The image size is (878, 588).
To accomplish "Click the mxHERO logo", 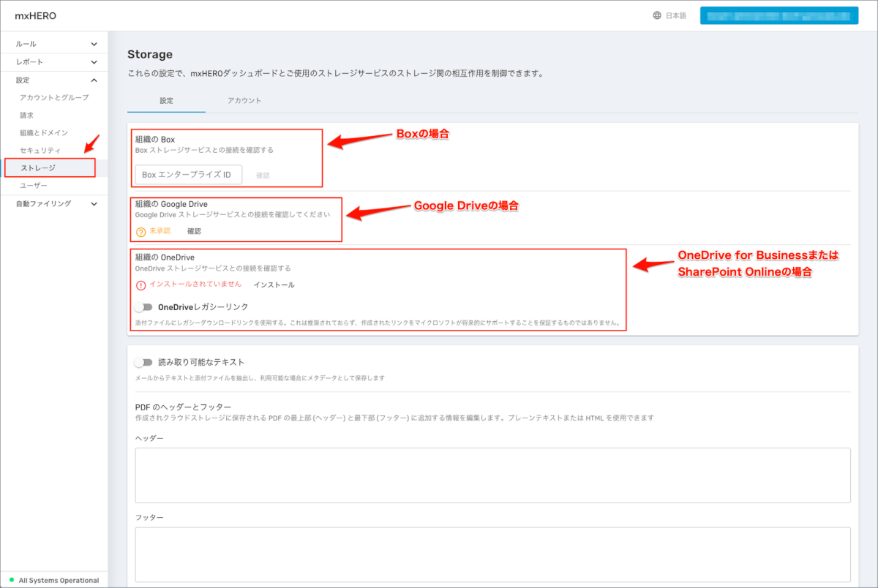I will 35,15.
